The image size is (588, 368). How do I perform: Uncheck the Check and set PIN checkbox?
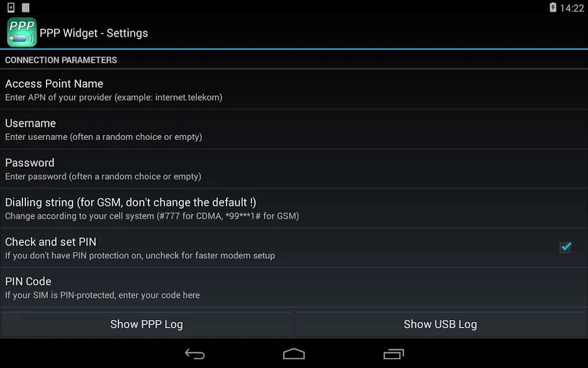[x=565, y=247]
